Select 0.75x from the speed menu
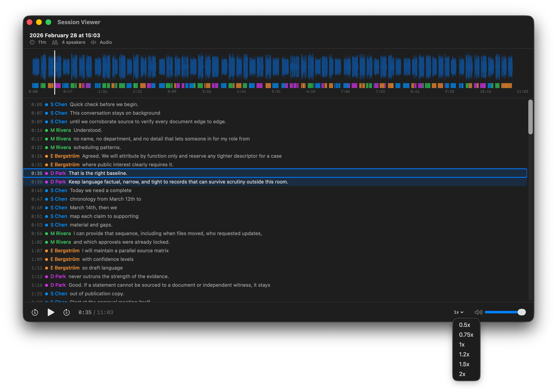Viewport: 557px width, 392px height. tap(466, 335)
